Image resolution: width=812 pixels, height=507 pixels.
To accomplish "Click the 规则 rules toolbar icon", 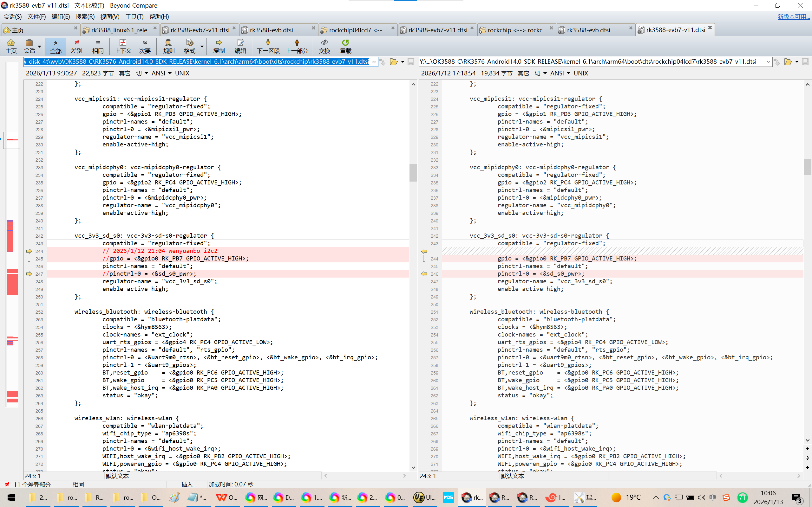I will [168, 46].
